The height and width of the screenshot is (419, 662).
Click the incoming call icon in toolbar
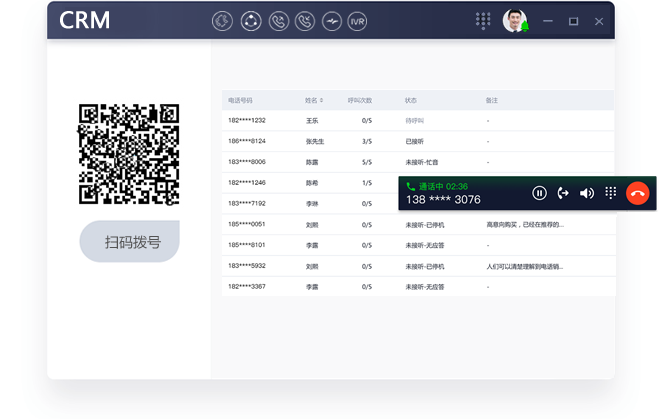tap(305, 21)
